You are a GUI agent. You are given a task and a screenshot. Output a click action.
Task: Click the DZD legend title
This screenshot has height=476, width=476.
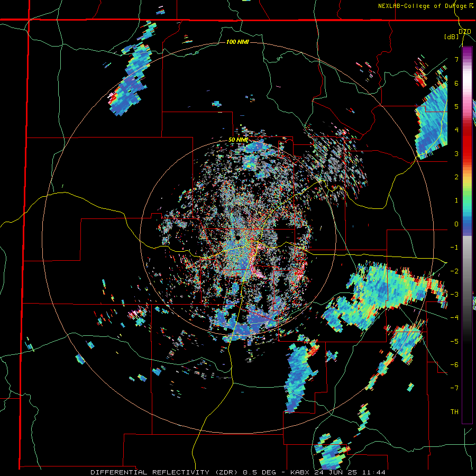click(x=465, y=32)
